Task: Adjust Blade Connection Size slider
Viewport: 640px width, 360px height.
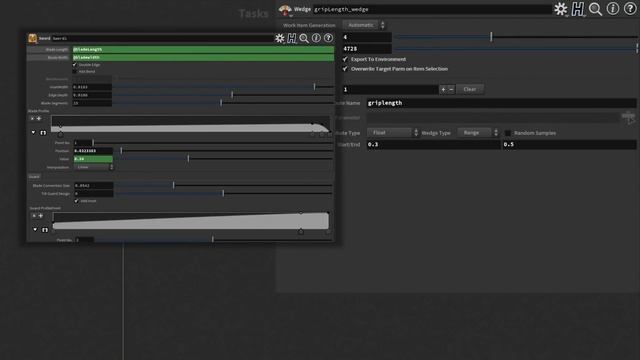Action: pos(224,186)
